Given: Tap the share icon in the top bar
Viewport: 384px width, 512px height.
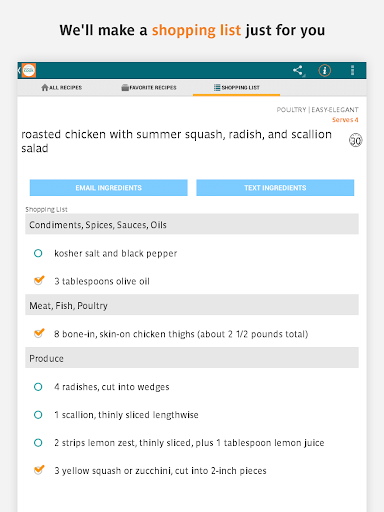Looking at the screenshot, I should [298, 70].
